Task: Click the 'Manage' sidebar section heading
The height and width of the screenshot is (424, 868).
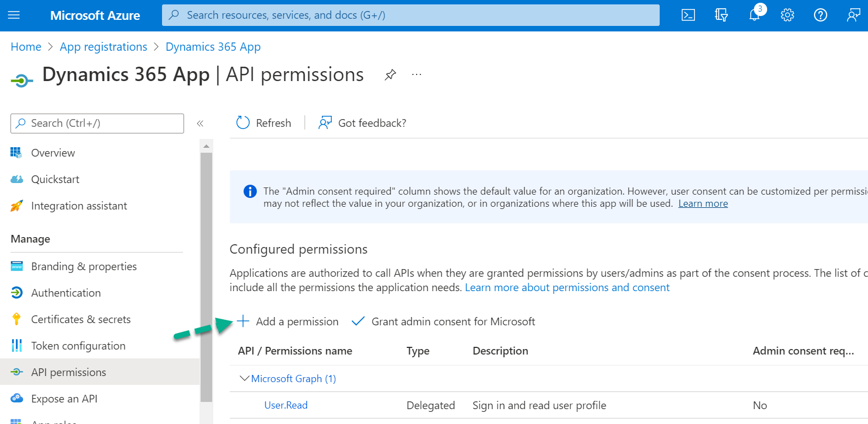Action: point(30,239)
